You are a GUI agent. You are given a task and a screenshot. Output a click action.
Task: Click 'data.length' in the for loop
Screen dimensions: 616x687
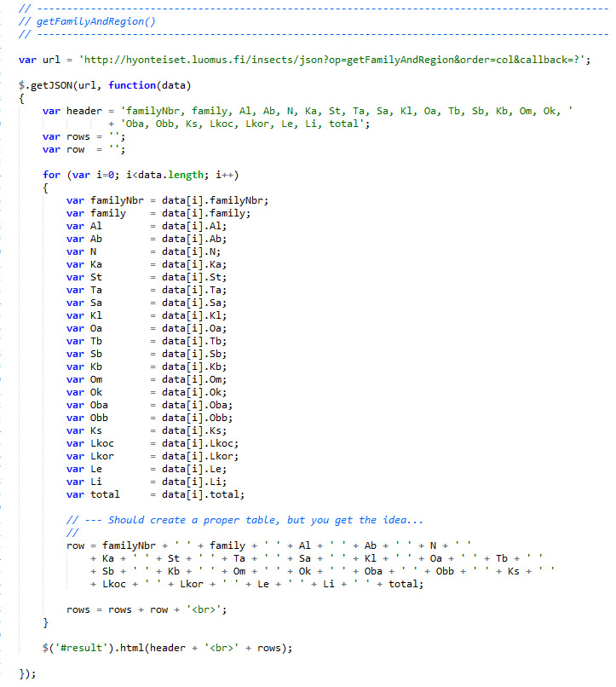pos(170,175)
